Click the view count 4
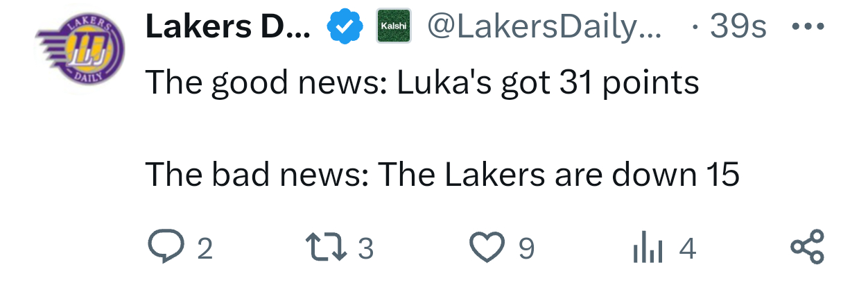868x285 pixels. point(687,248)
